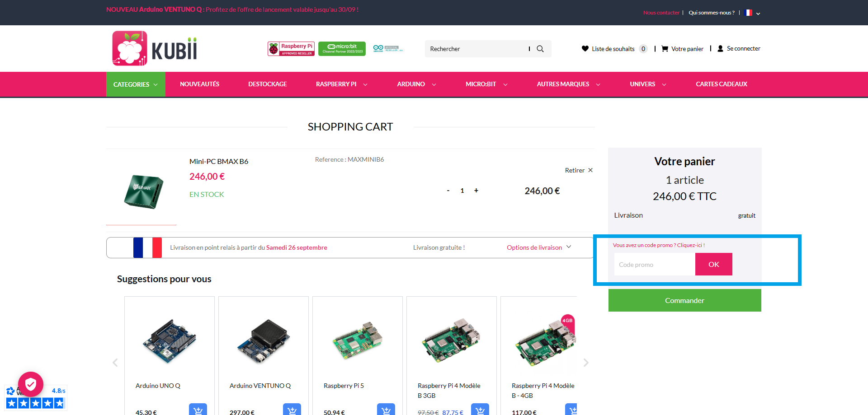Open the 4.8/5 star rating widget
The width and height of the screenshot is (868, 415).
click(x=35, y=398)
